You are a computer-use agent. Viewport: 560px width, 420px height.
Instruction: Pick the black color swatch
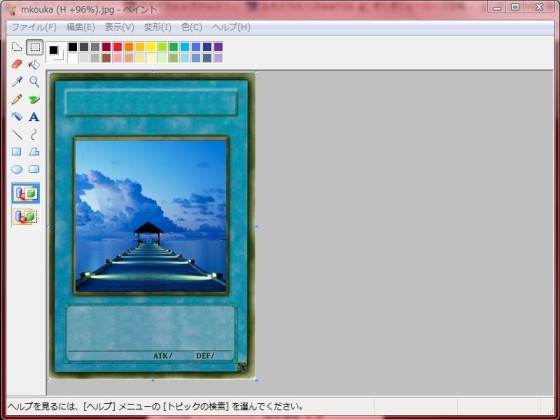pos(73,47)
